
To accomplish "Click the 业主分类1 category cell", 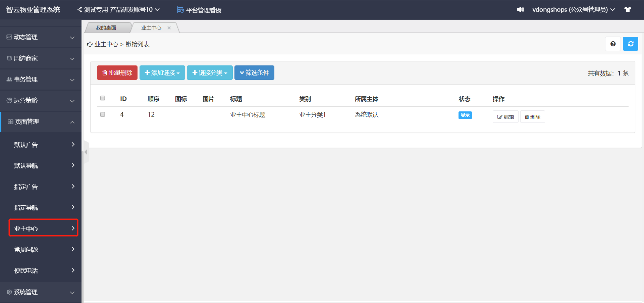I will tap(312, 115).
